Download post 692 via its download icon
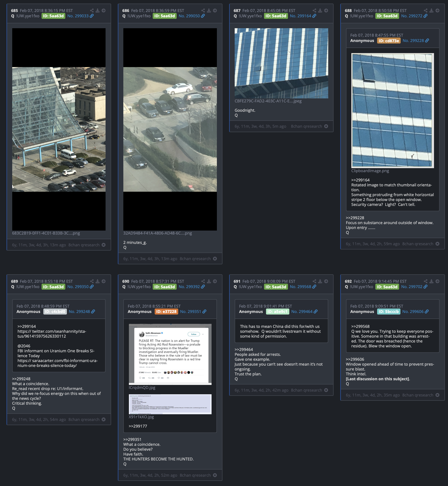Image resolution: width=448 pixels, height=486 pixels. [431, 281]
